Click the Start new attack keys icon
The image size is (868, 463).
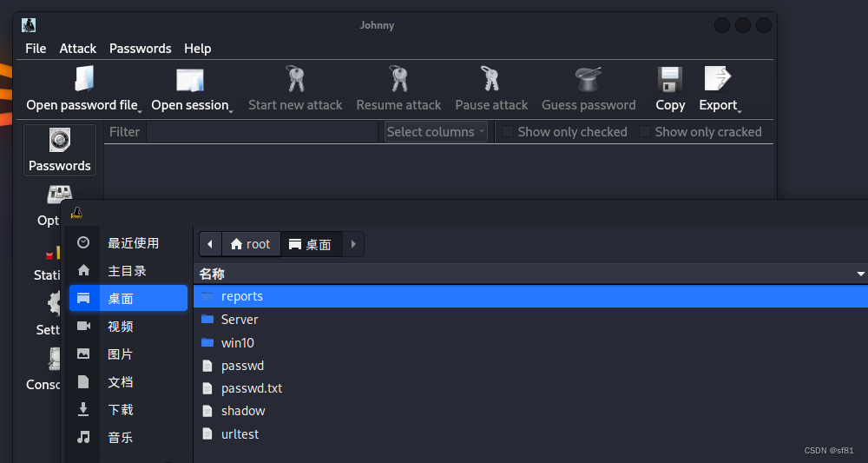[295, 79]
